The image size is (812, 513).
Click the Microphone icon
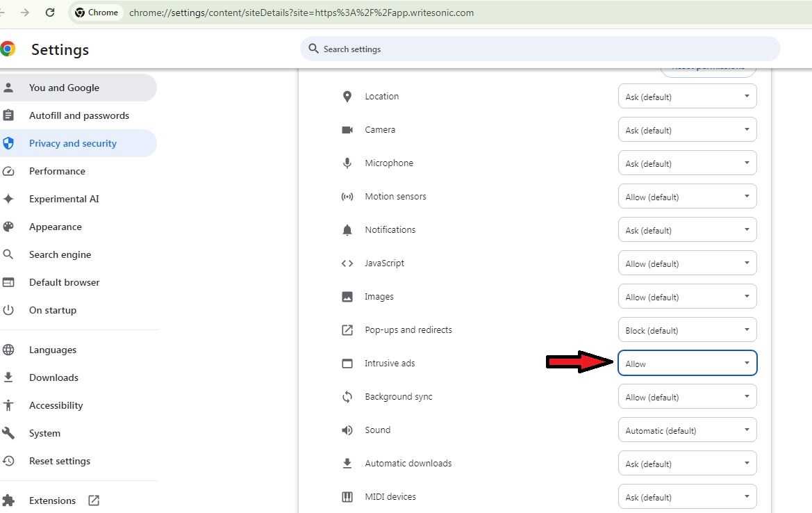pyautogui.click(x=347, y=163)
